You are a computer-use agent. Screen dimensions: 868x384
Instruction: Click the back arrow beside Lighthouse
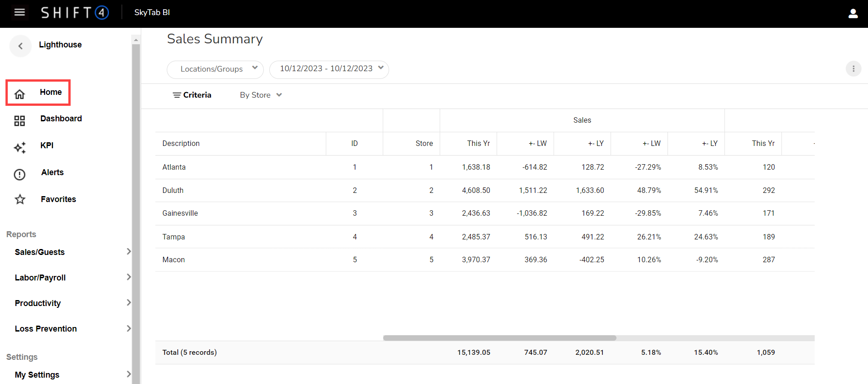pyautogui.click(x=21, y=46)
